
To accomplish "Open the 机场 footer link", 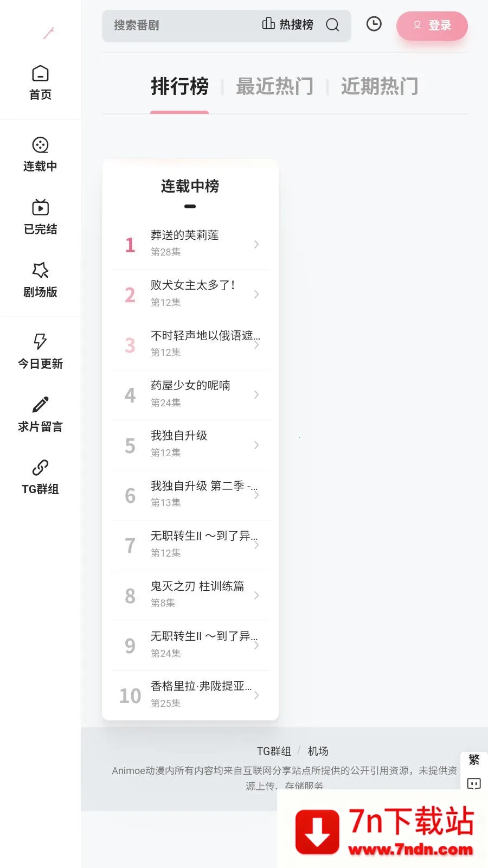I will [x=318, y=751].
